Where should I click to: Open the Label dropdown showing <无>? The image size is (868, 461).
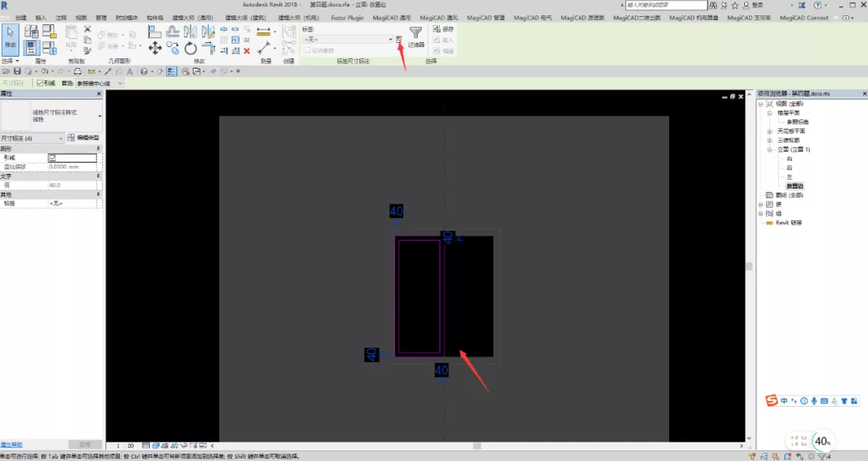point(347,40)
